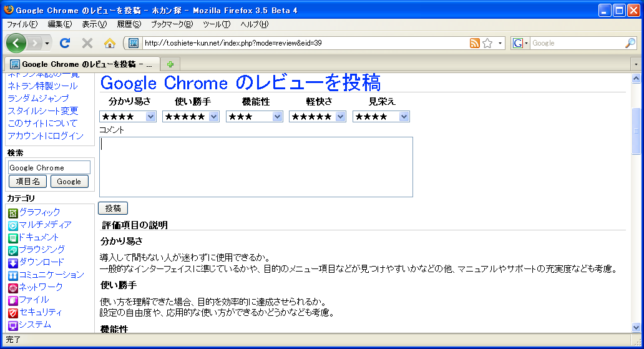Click the page heading Google Chrome のレビューを投稿
Viewport: 644px width, 349px height.
point(240,82)
